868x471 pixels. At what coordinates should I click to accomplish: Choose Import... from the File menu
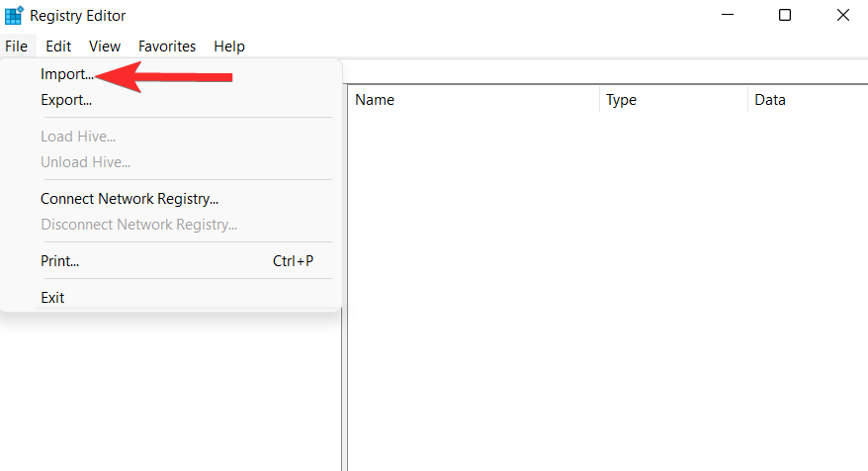(66, 74)
